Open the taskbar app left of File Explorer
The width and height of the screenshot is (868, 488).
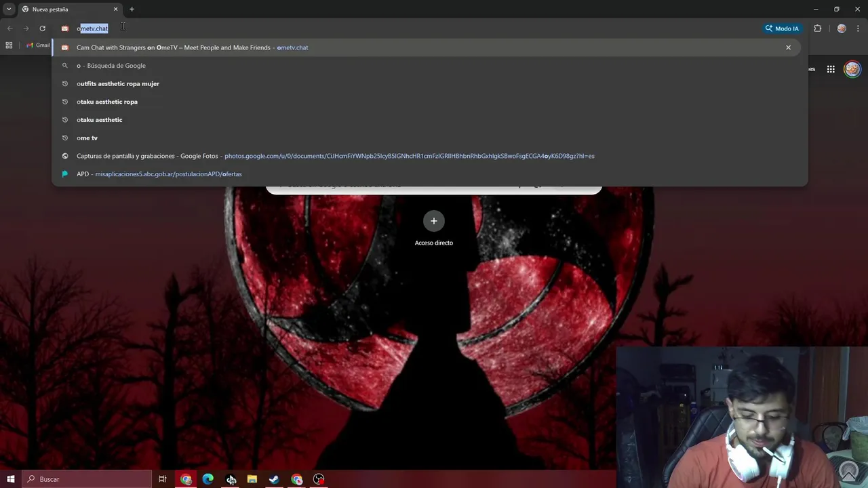[x=231, y=479]
